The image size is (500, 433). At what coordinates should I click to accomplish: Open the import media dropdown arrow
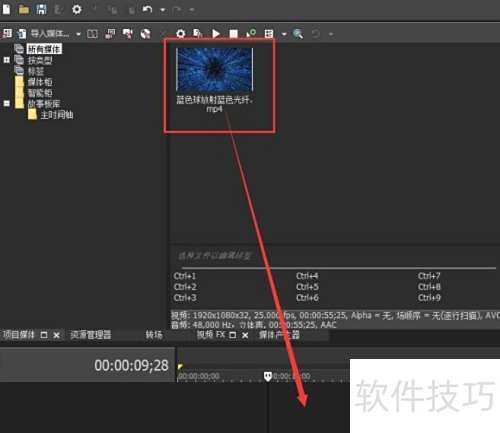tap(78, 34)
